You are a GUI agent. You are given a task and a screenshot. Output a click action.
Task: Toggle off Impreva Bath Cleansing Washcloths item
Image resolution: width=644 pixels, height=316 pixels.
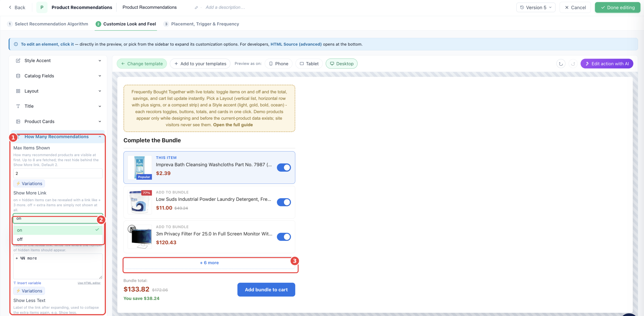284,167
